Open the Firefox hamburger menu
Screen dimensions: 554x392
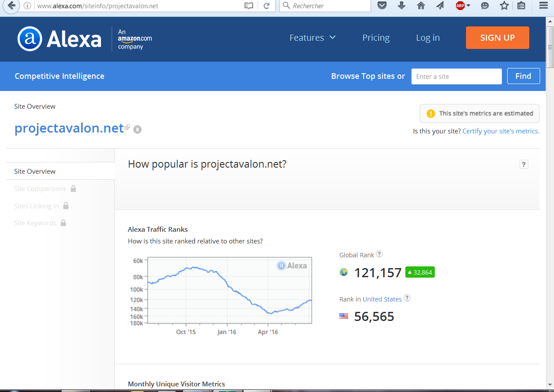pyautogui.click(x=543, y=6)
